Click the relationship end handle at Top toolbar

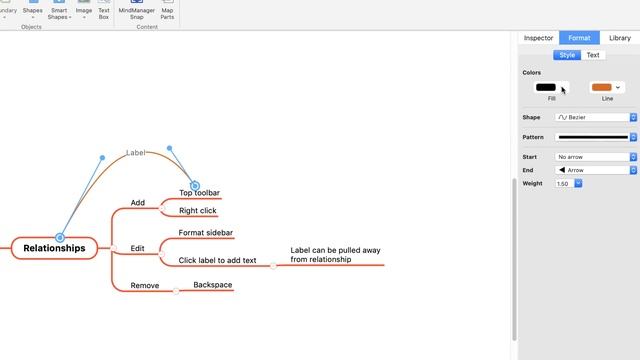point(195,186)
